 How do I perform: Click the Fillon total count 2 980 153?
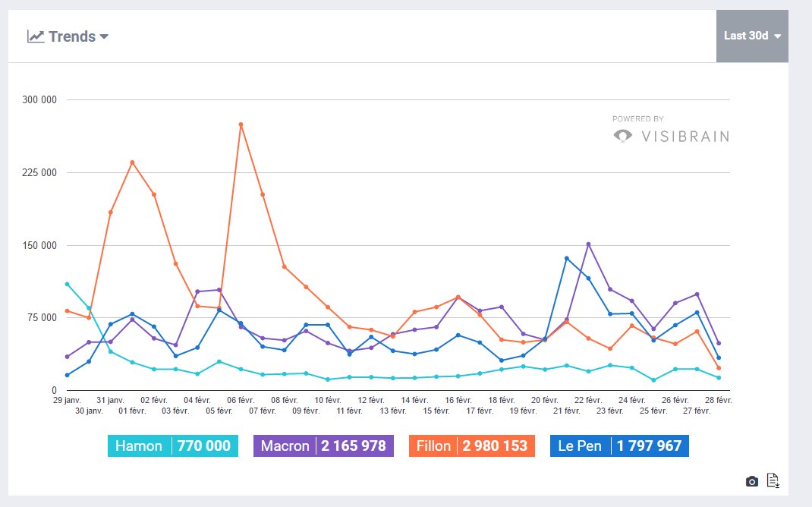495,446
